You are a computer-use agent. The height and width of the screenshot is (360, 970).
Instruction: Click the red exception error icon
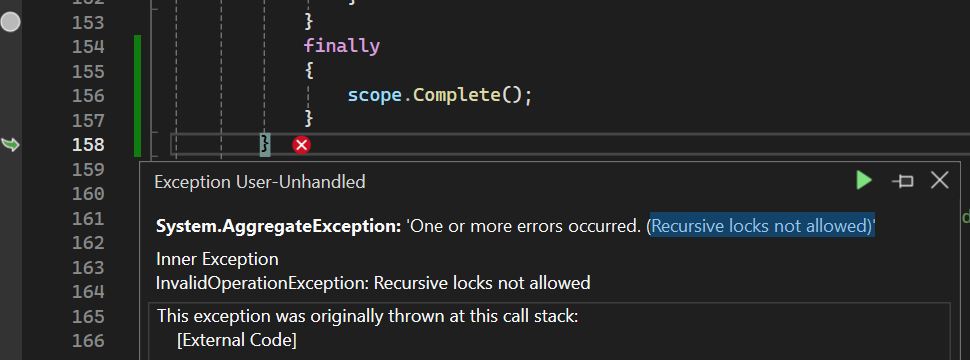pyautogui.click(x=301, y=145)
